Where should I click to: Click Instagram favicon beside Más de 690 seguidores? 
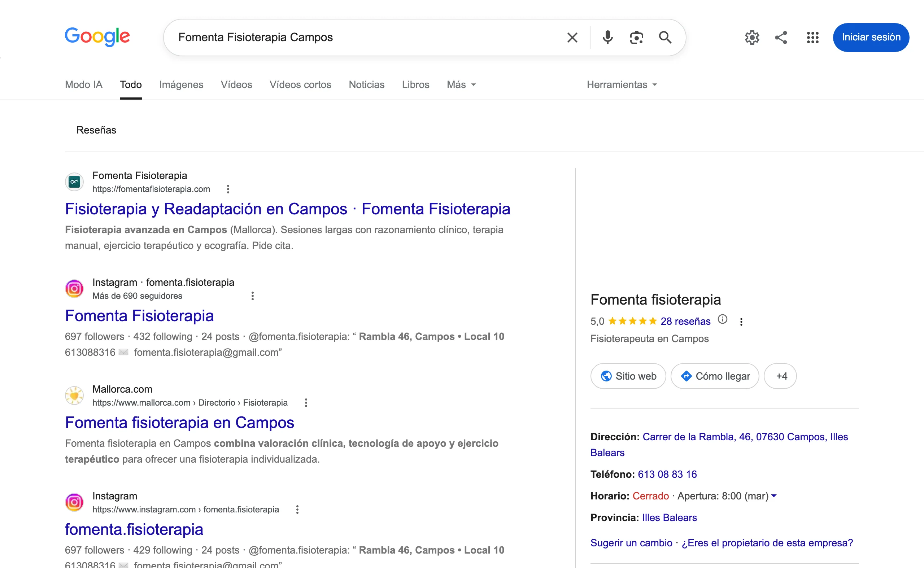pos(74,288)
